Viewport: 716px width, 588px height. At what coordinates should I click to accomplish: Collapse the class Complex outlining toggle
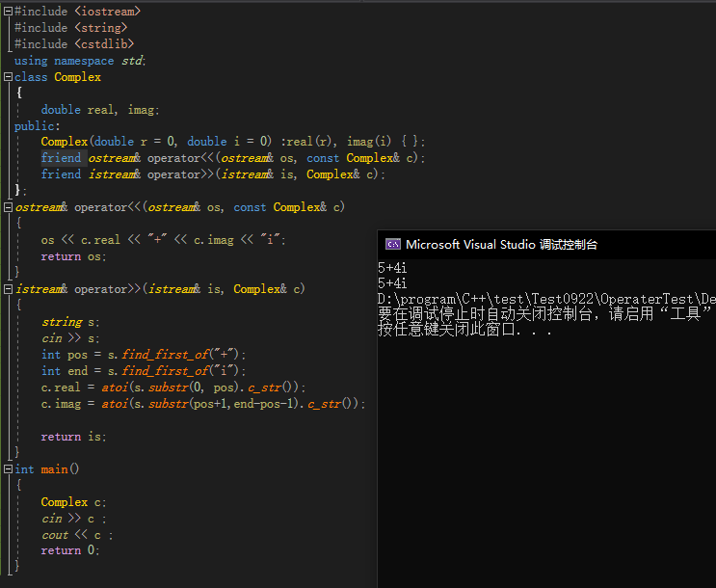point(8,77)
